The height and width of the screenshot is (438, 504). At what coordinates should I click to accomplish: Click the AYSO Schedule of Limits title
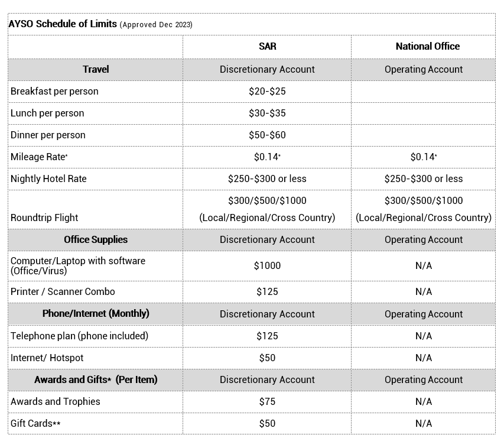(63, 24)
